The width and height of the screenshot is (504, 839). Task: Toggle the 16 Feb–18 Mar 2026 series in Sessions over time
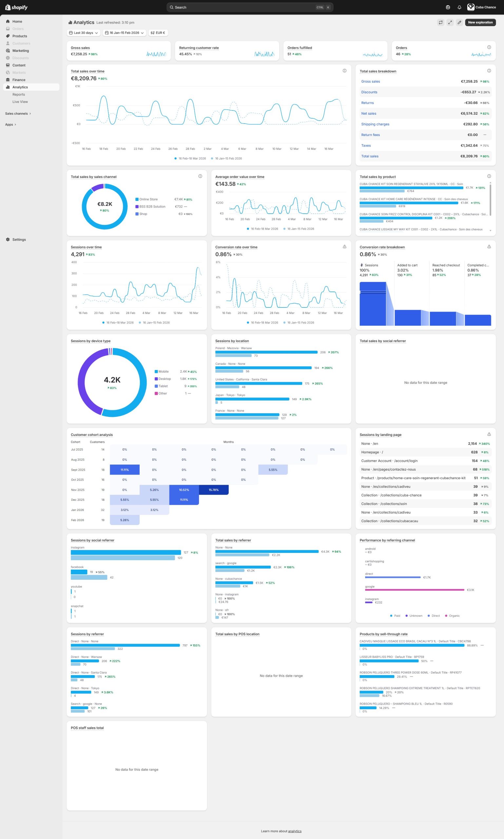point(118,323)
